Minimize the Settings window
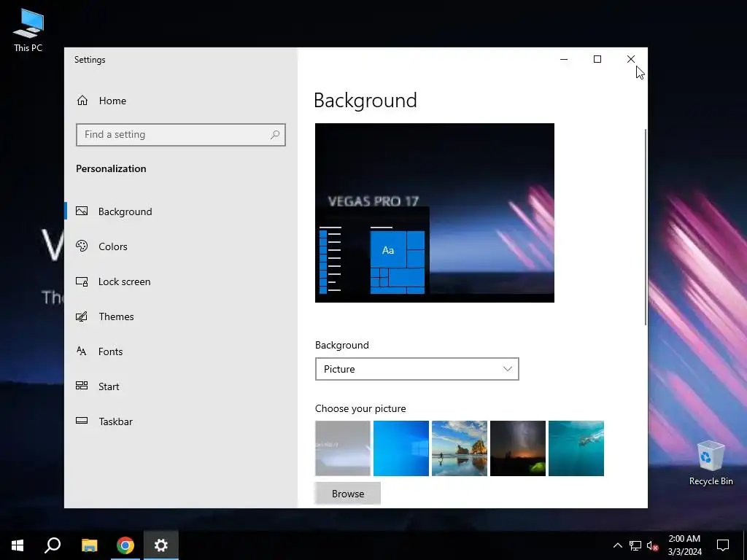Viewport: 747px width, 560px height. [564, 60]
